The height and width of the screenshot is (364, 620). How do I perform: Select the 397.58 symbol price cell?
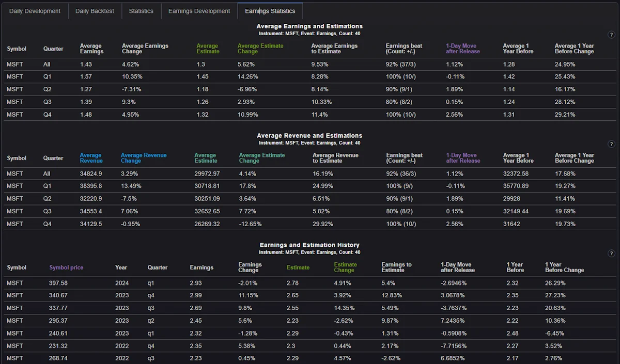click(x=58, y=283)
